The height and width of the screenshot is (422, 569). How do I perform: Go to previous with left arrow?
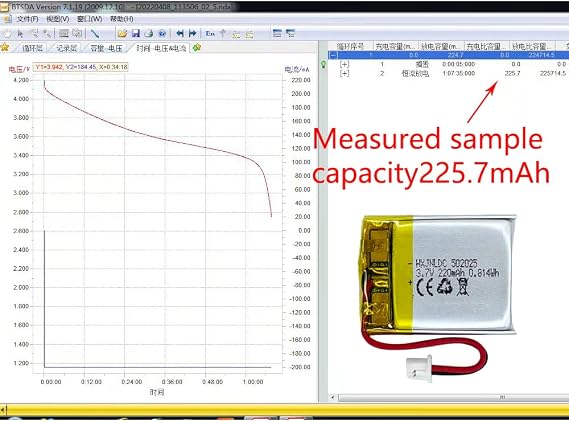(x=180, y=33)
